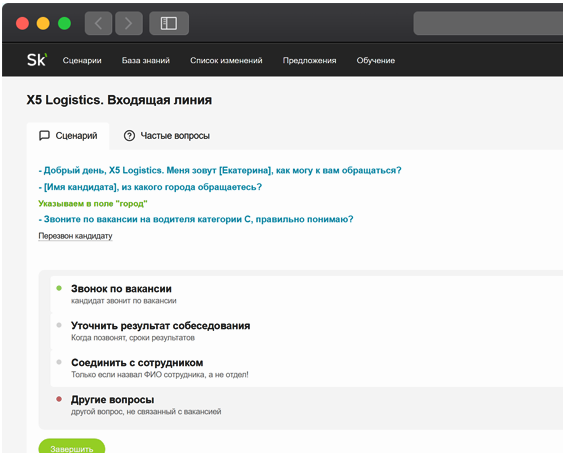
Task: Click the subtitle кандидат звонит по вакансии
Action: (x=124, y=301)
